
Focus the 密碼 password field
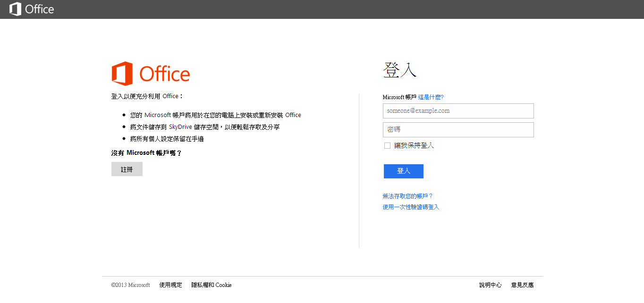(458, 130)
